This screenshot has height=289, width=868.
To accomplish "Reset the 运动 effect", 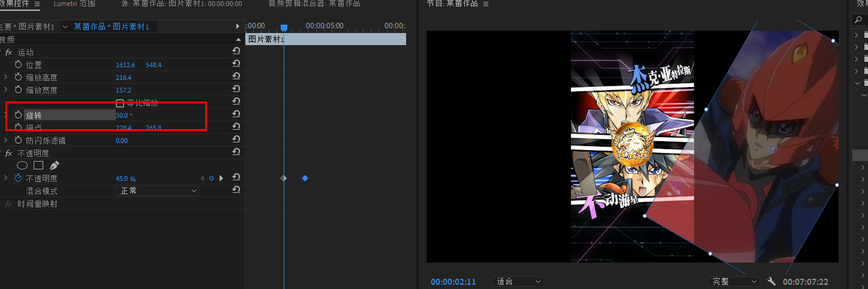I will (x=236, y=52).
